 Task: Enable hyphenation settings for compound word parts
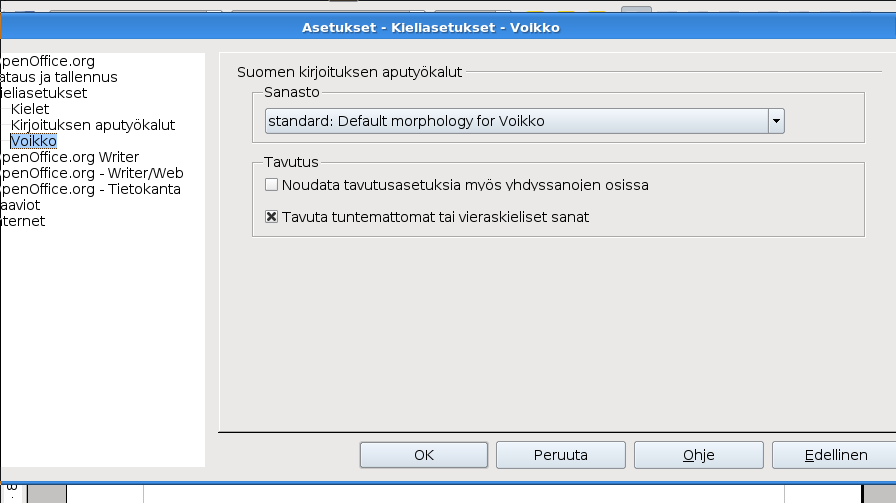tap(272, 185)
